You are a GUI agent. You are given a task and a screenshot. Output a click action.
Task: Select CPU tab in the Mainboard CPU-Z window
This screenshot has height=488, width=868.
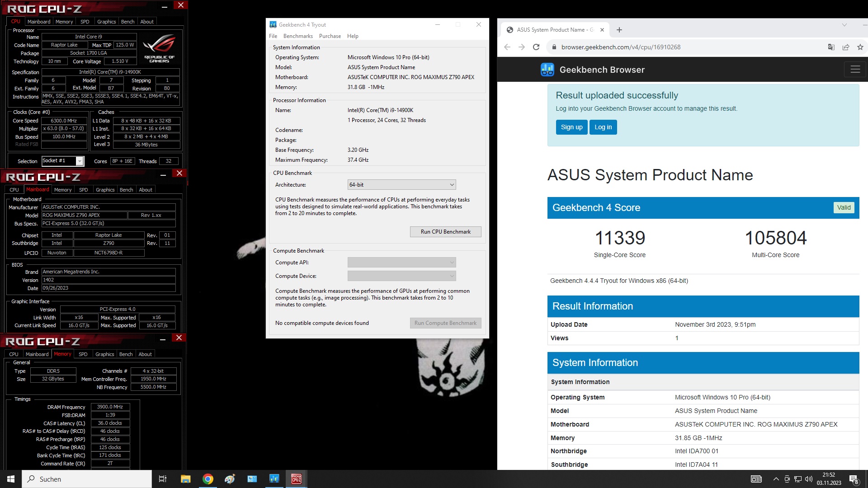coord(14,190)
